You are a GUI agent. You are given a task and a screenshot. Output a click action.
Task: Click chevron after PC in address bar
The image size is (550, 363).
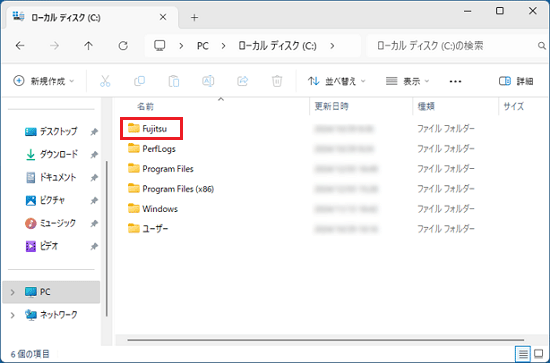(223, 46)
